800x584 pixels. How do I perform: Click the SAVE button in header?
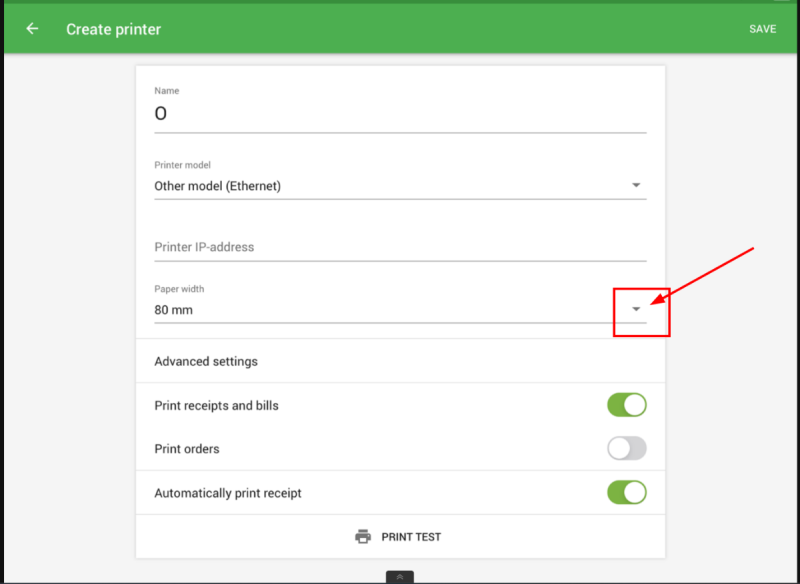(762, 29)
